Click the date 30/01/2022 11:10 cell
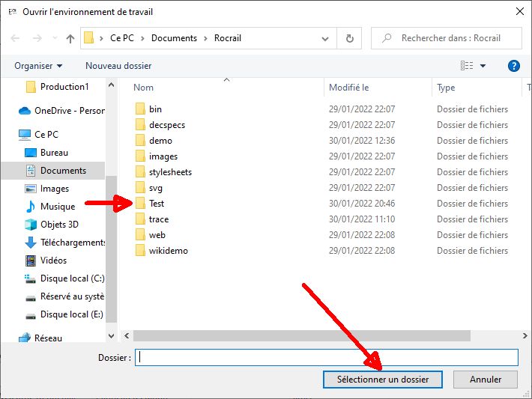The width and height of the screenshot is (532, 399). [x=362, y=219]
